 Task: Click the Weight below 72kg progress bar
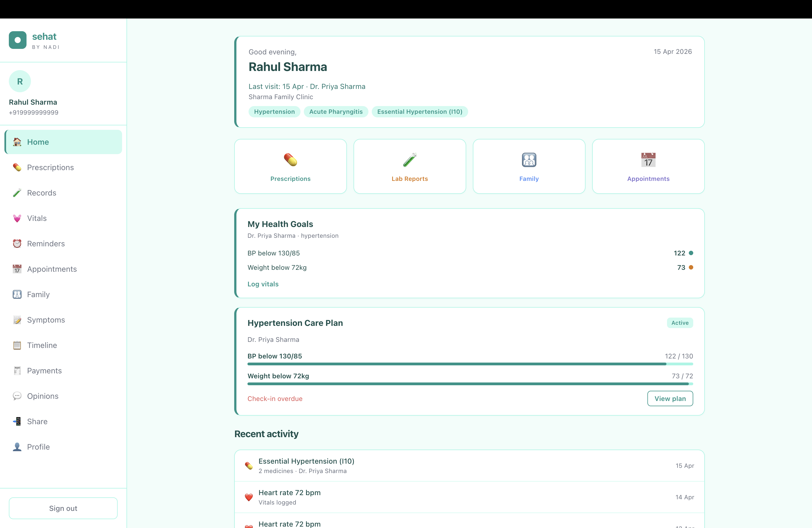[x=470, y=384]
